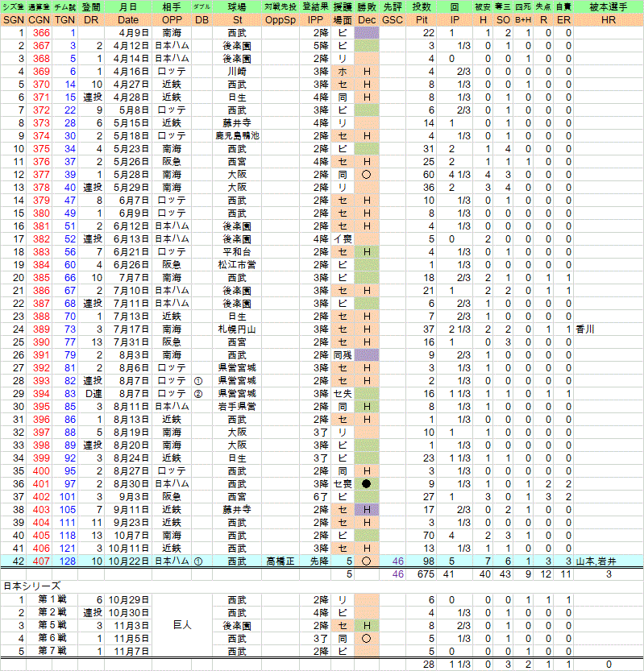The height and width of the screenshot is (671, 644).
Task: Select the HR column header
Action: coord(608,20)
